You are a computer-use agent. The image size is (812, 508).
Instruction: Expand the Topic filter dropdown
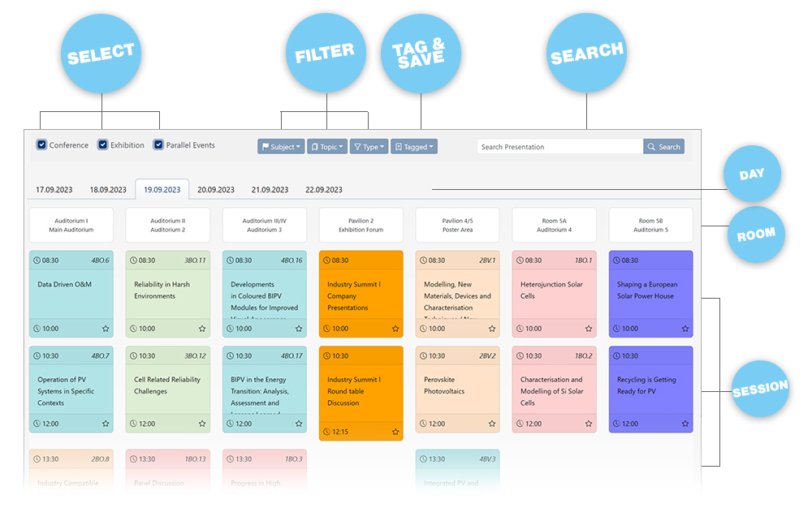(x=326, y=147)
